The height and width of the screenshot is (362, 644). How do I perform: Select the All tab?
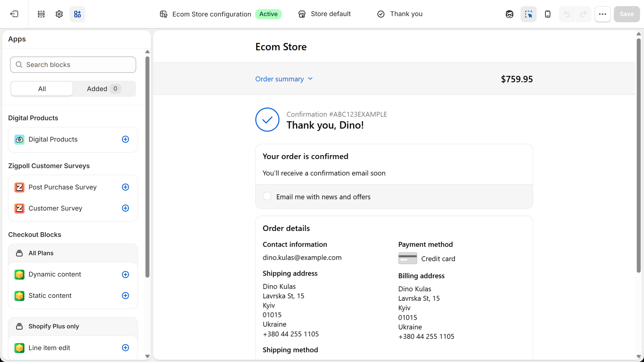(x=42, y=89)
